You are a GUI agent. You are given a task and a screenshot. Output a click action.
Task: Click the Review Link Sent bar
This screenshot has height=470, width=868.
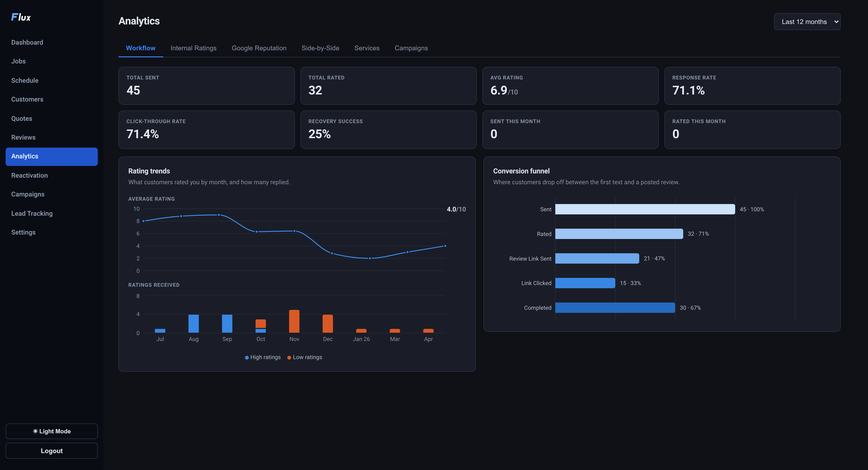click(x=597, y=259)
